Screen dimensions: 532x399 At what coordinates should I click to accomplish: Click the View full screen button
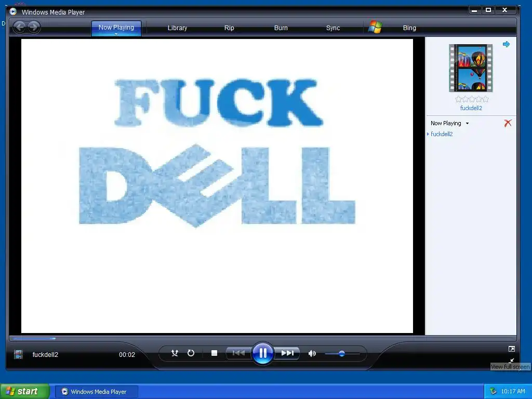(x=511, y=349)
